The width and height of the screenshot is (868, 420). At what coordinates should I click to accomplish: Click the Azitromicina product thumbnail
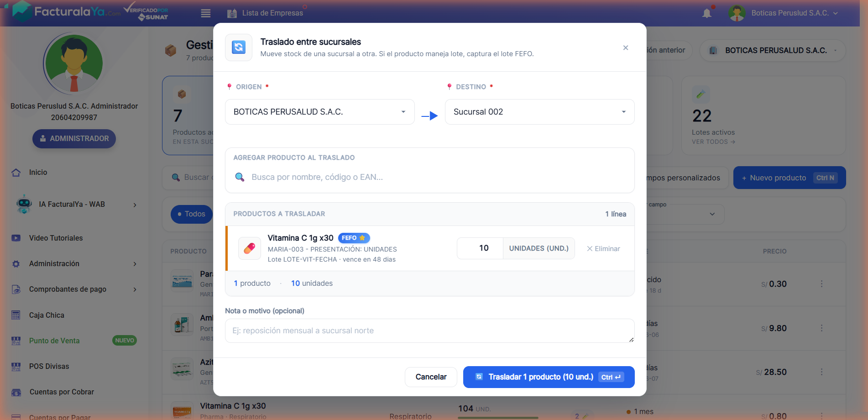pyautogui.click(x=182, y=369)
